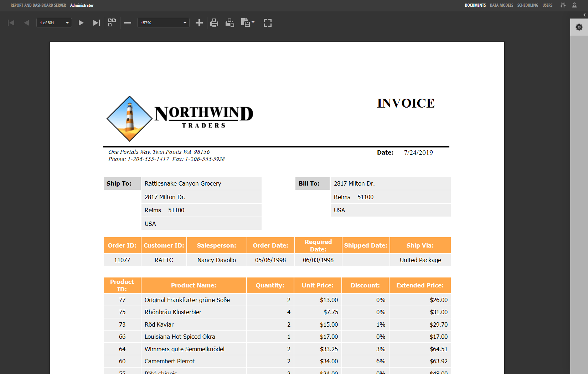Go to the previous page

[26, 22]
